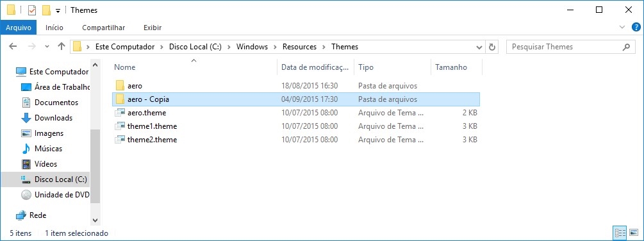The height and width of the screenshot is (241, 644).
Task: Click the Forward navigation arrow
Action: 31,46
